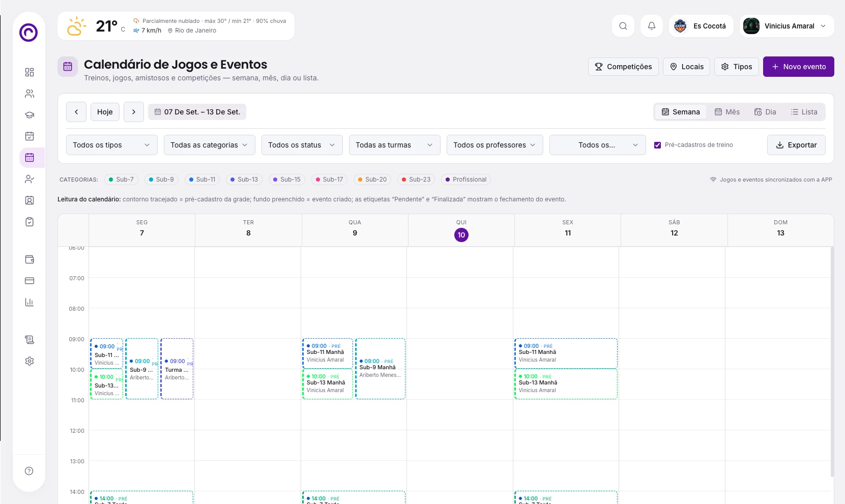845x504 pixels.
Task: Open the contact badge icon in sidebar
Action: [30, 200]
